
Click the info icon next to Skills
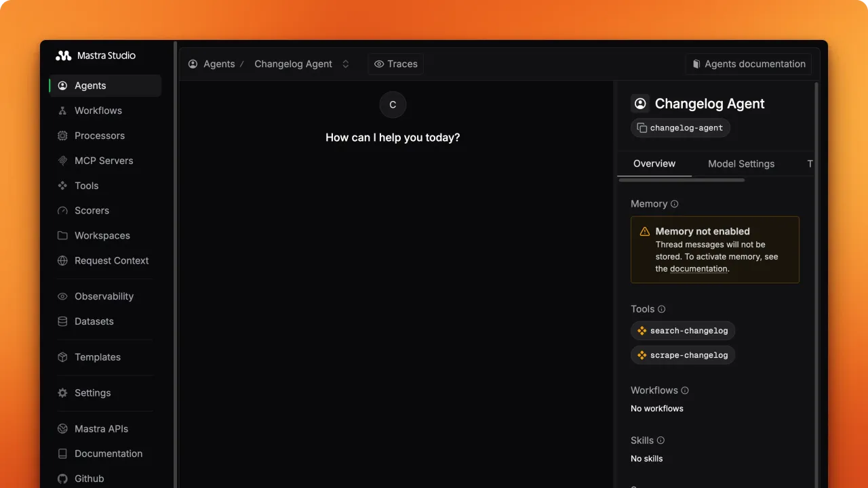click(660, 441)
